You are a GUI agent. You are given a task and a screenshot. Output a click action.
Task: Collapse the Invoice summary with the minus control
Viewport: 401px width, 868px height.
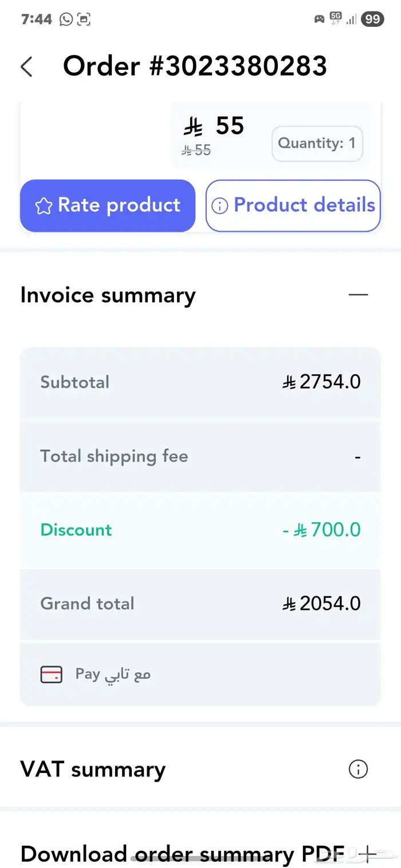358,294
